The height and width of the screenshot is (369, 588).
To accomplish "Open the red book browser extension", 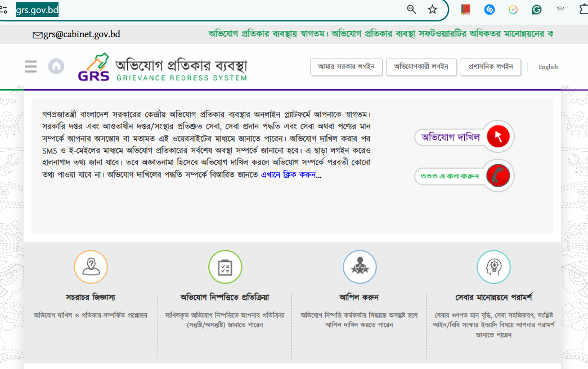I will tap(465, 10).
